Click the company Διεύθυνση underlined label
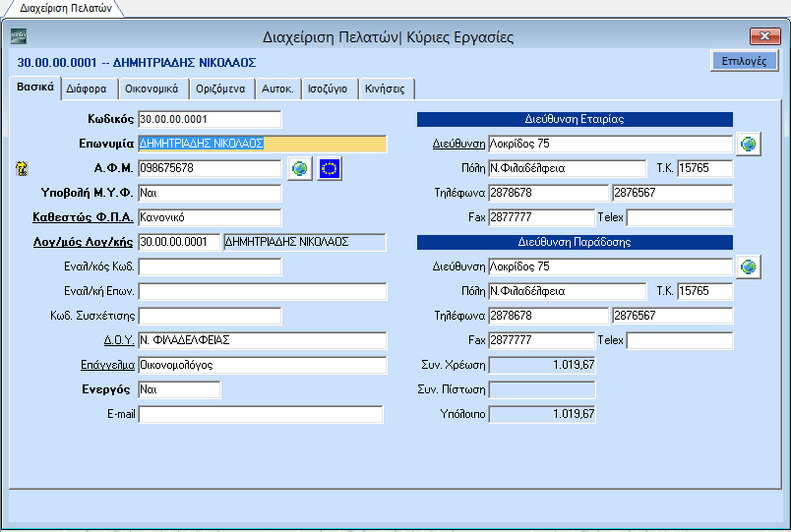The image size is (791, 532). pos(458,145)
